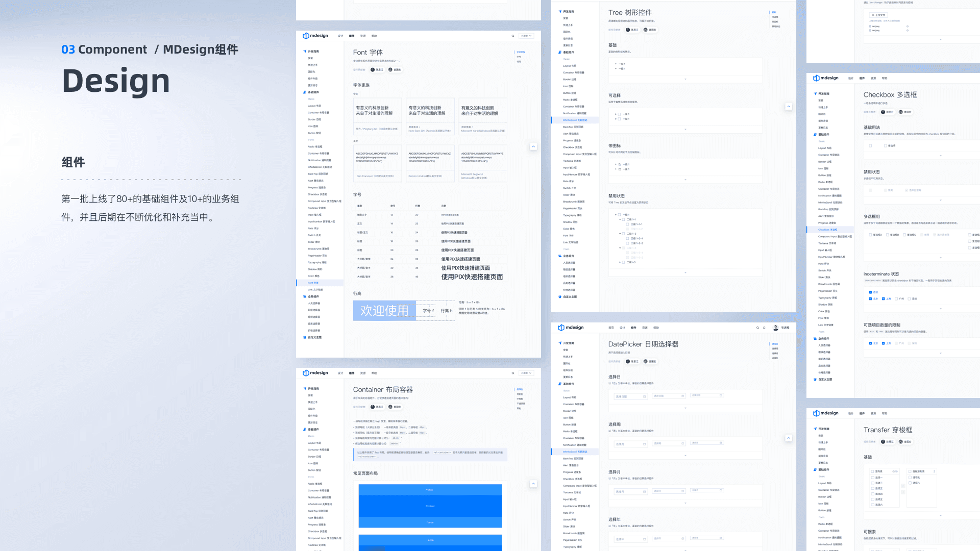Click the bell icon in DatePicker page header
The height and width of the screenshot is (551, 980).
pyautogui.click(x=764, y=328)
